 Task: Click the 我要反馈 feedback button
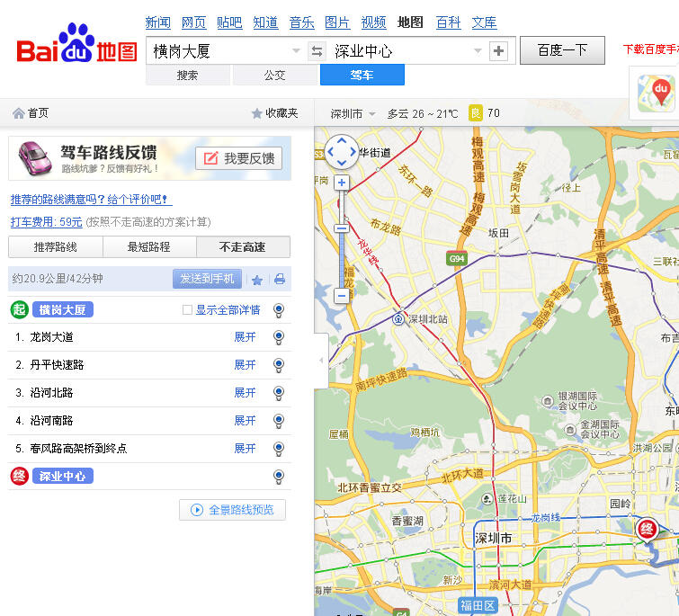pyautogui.click(x=239, y=158)
